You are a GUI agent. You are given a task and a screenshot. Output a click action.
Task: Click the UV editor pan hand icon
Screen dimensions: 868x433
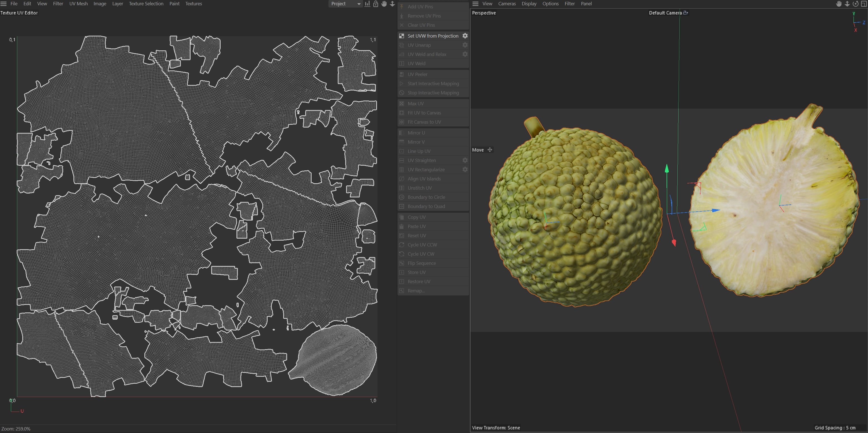(x=384, y=4)
